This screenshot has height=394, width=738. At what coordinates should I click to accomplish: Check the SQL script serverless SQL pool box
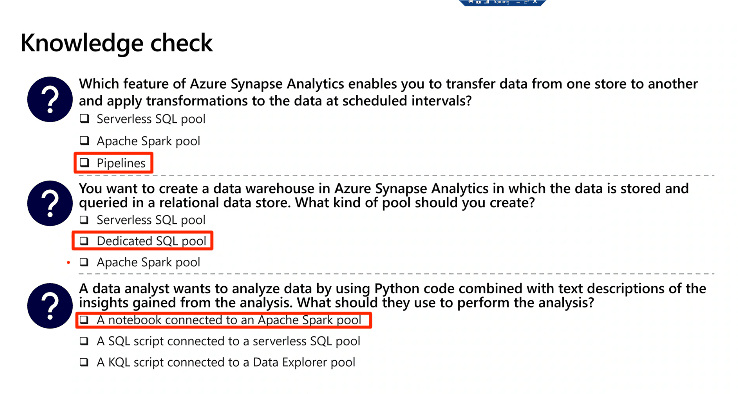click(x=84, y=341)
